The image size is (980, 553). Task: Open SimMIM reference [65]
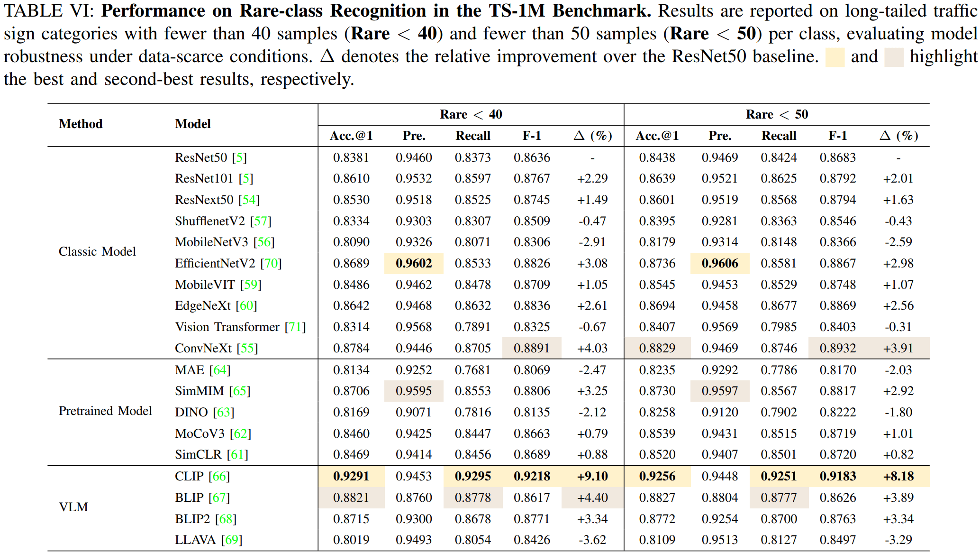[x=239, y=391]
